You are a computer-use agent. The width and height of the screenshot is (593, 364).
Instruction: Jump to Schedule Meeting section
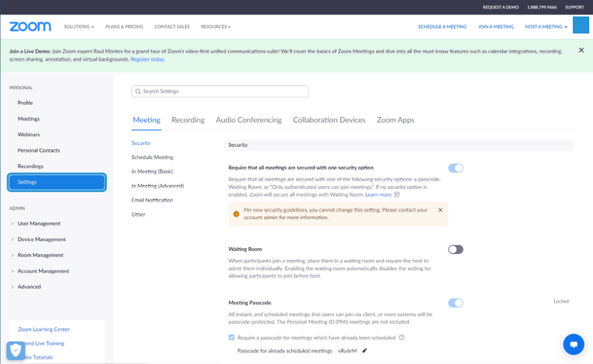coord(152,157)
